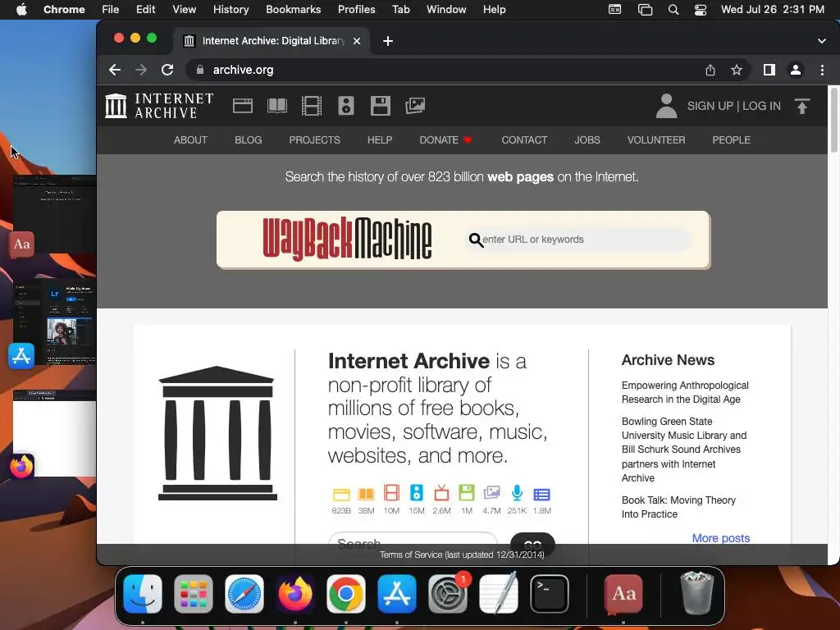840x630 pixels.
Task: Open the Images icon in header
Action: click(414, 106)
